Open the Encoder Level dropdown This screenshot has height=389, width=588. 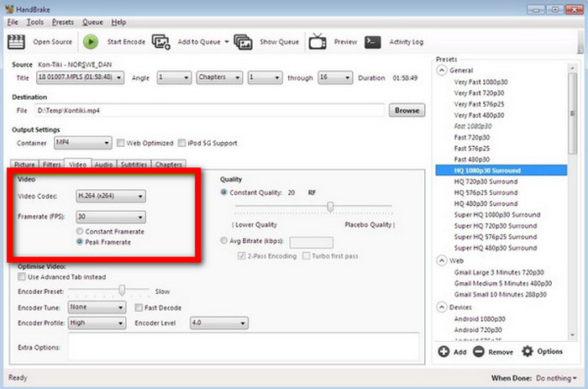coord(219,323)
